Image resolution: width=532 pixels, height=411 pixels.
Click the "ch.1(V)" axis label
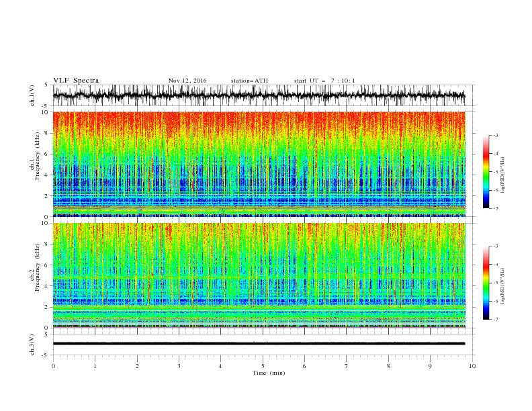click(32, 95)
